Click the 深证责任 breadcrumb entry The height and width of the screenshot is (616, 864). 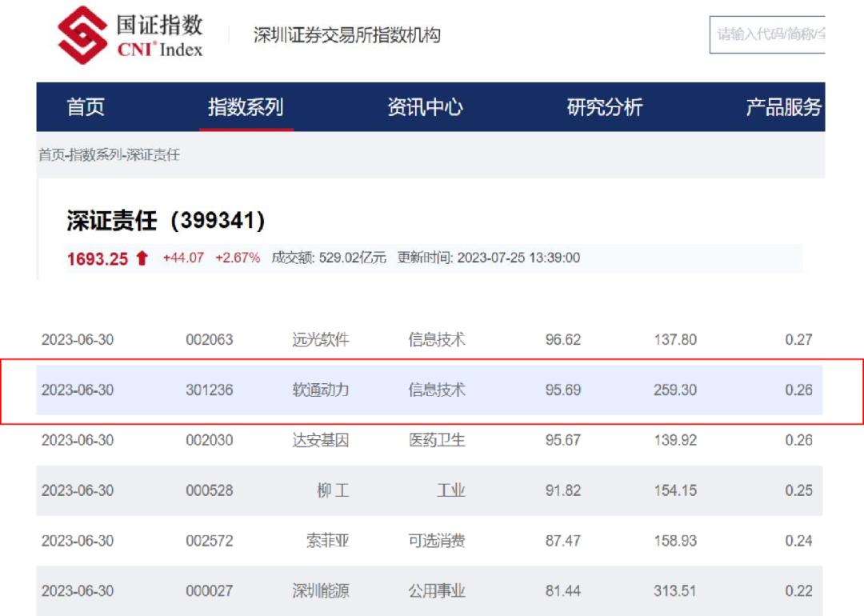click(x=152, y=154)
